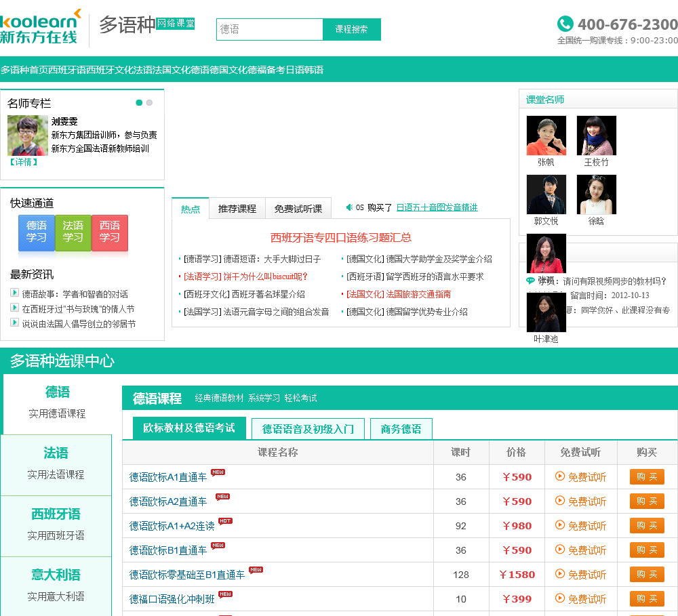Viewport: 678px width, 616px height.
Task: Open the 免费试听课 tab
Action: point(298,208)
